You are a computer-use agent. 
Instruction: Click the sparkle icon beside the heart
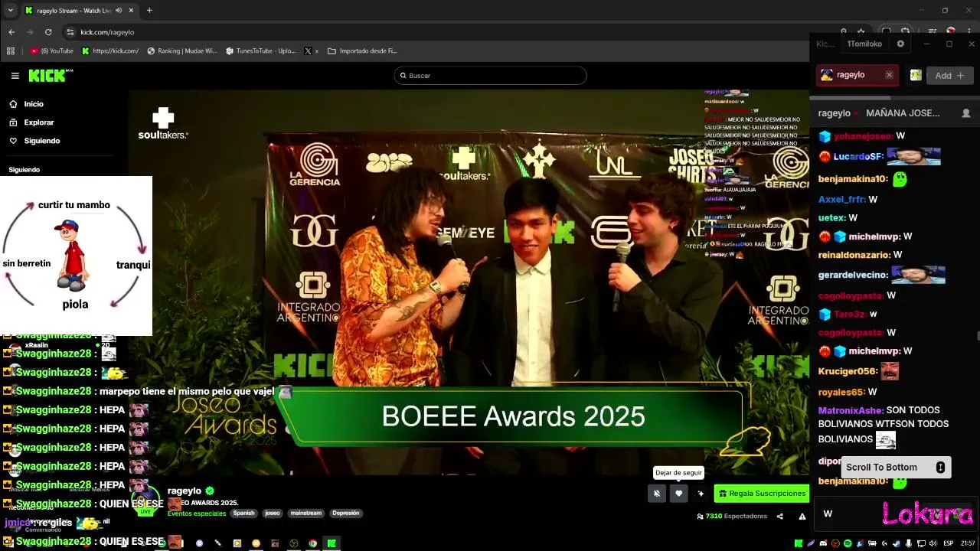coord(700,494)
